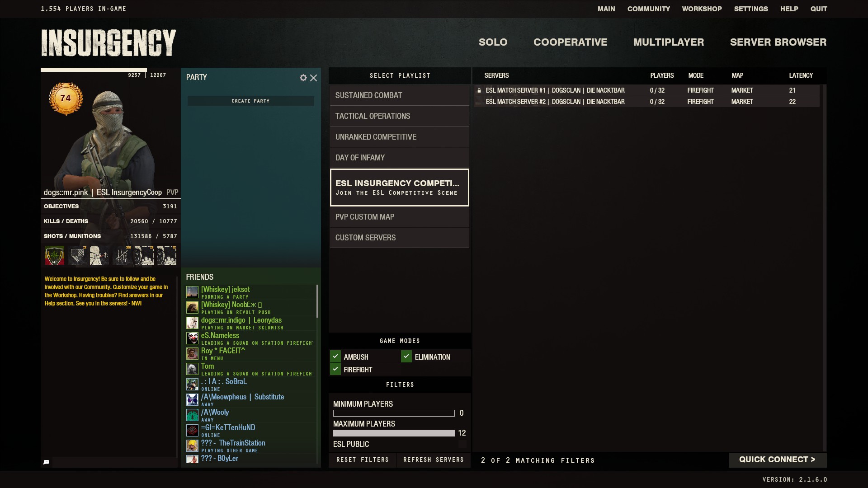
Task: Toggle the Elimination game mode checkbox
Action: 406,357
